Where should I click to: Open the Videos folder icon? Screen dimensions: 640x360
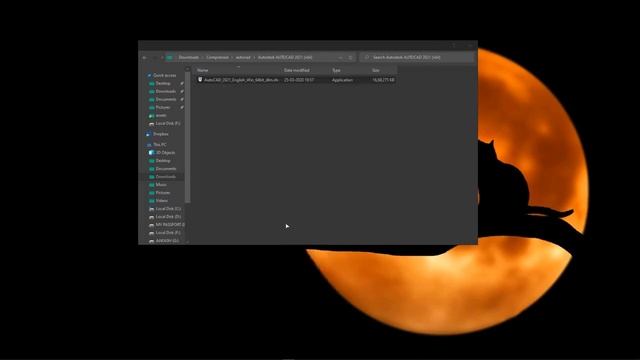tap(151, 200)
